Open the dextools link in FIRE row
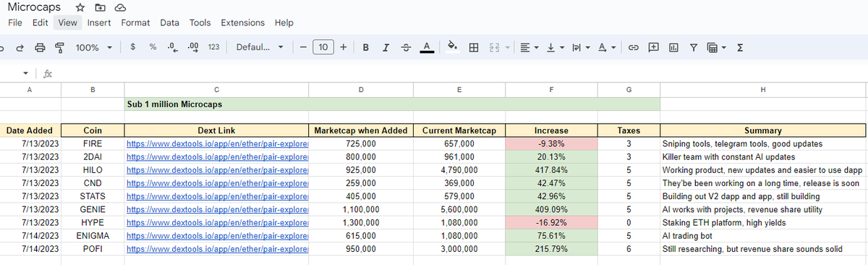 [217, 144]
